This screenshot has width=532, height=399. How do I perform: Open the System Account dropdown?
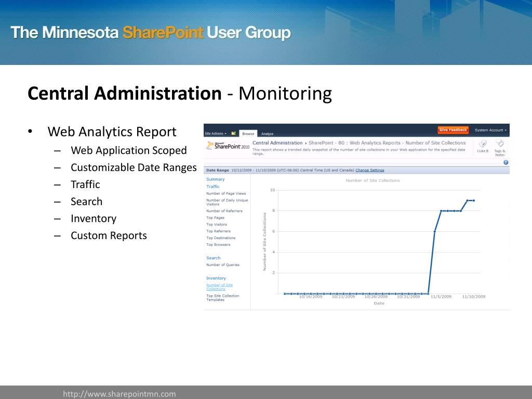pos(490,130)
